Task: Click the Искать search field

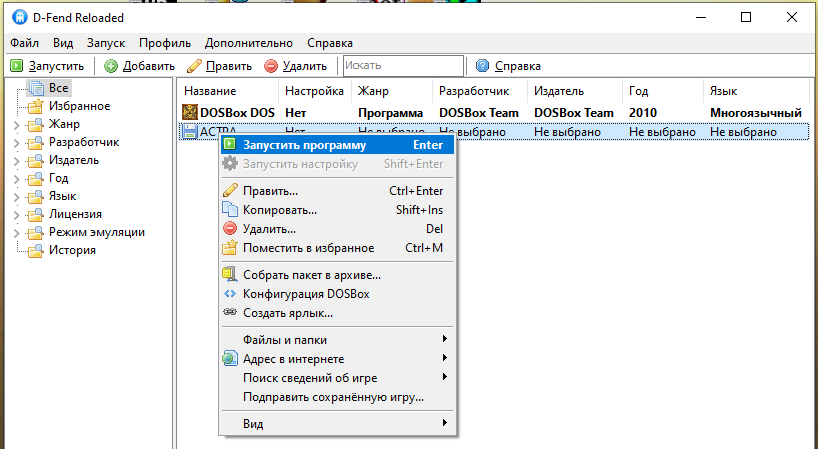Action: (403, 66)
